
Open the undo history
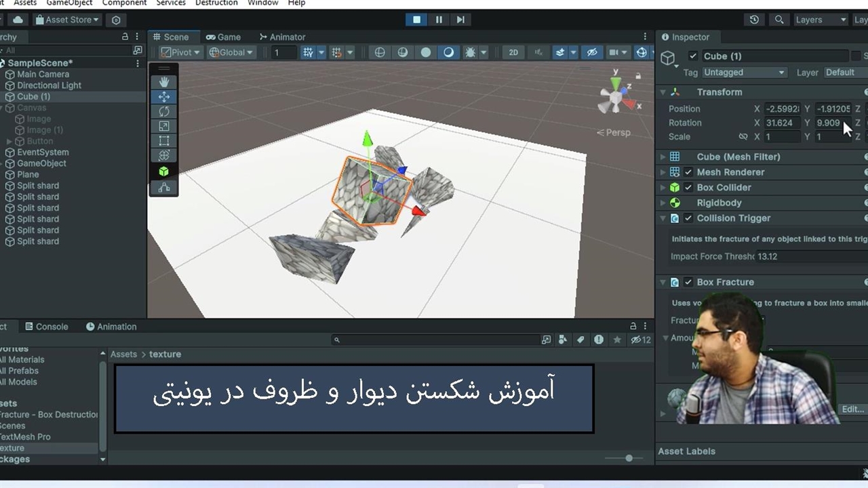[x=754, y=20]
